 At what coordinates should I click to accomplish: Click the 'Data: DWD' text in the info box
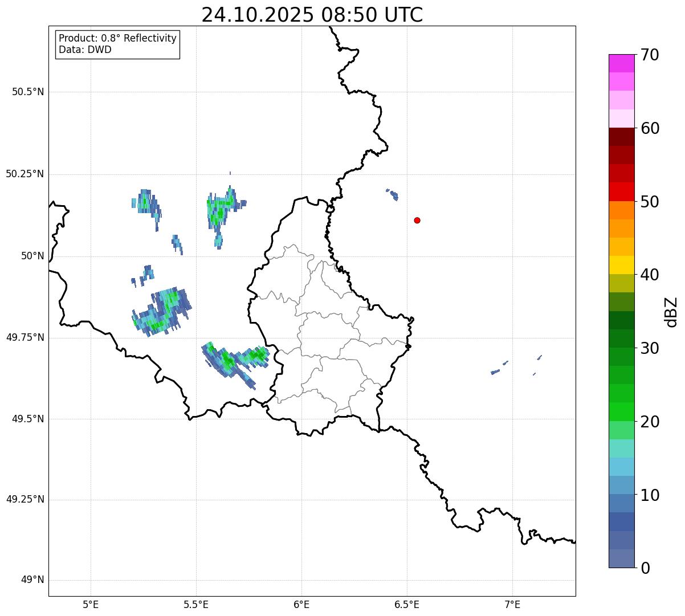[x=85, y=50]
